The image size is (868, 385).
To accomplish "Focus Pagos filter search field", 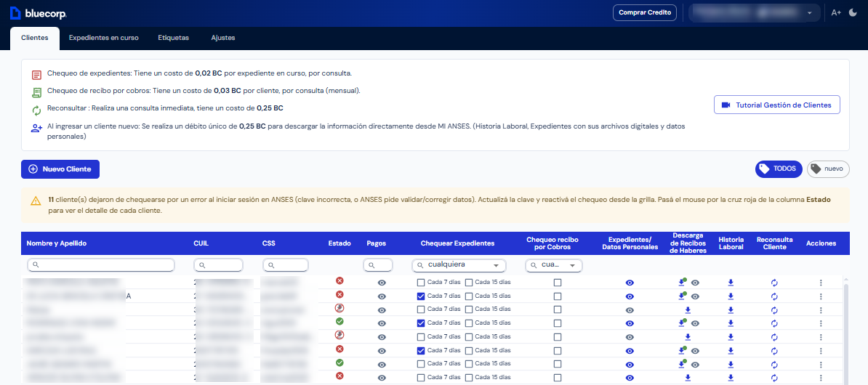I will pyautogui.click(x=378, y=266).
